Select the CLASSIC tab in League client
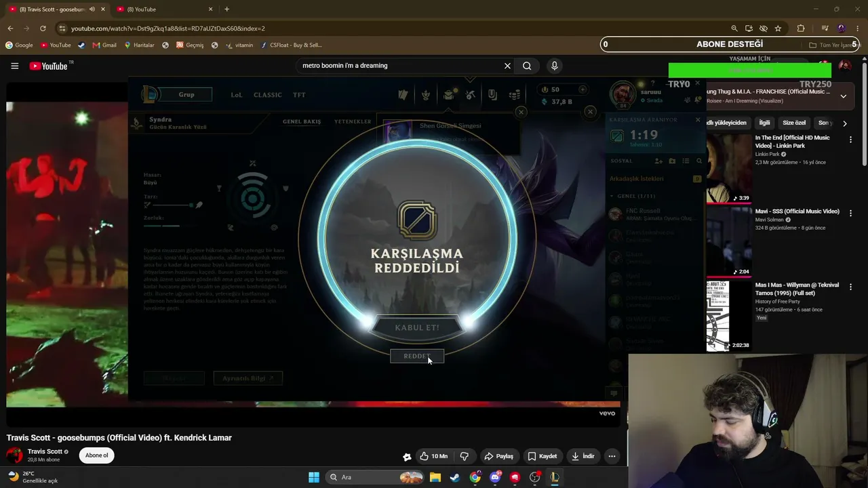Viewport: 868px width, 488px height. pos(268,95)
